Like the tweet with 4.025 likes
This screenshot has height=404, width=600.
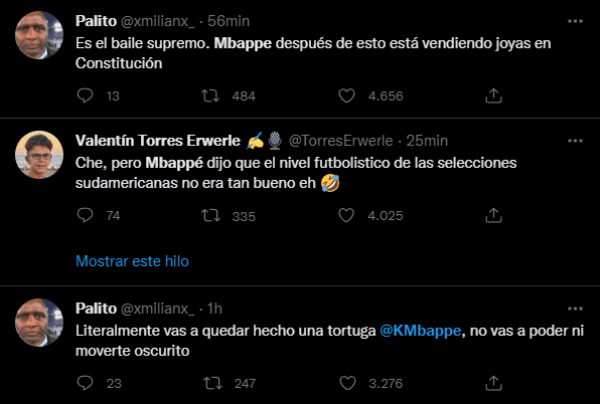[347, 215]
